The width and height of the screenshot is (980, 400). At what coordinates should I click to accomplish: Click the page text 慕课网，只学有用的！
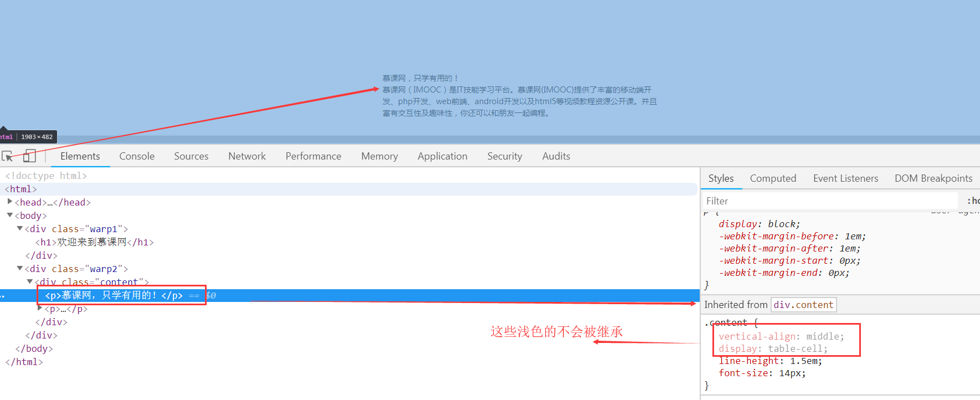click(x=420, y=78)
